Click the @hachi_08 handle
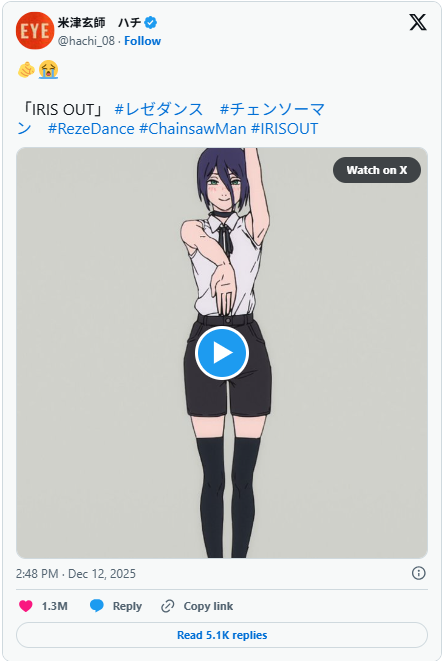Screen dimensions: 444x661 (x=86, y=41)
